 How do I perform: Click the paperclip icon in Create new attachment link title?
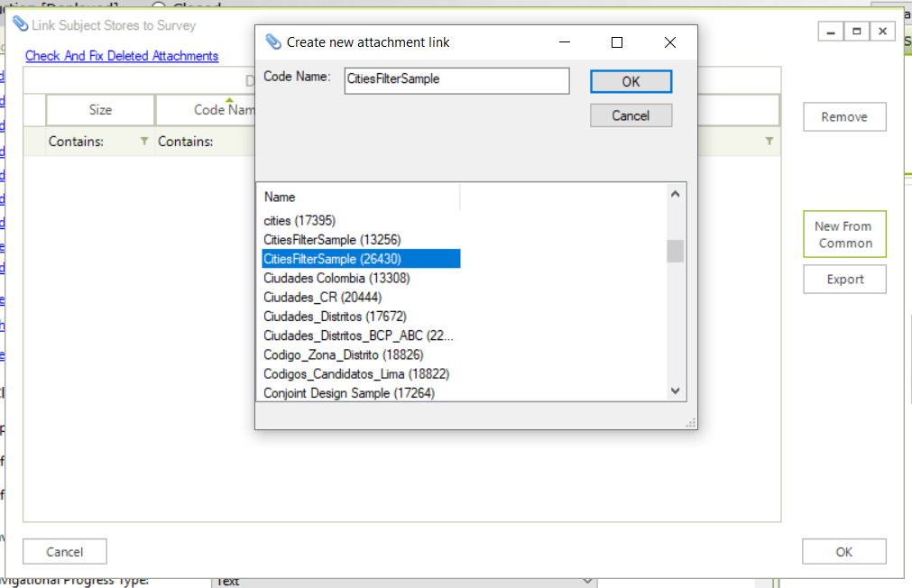[272, 41]
